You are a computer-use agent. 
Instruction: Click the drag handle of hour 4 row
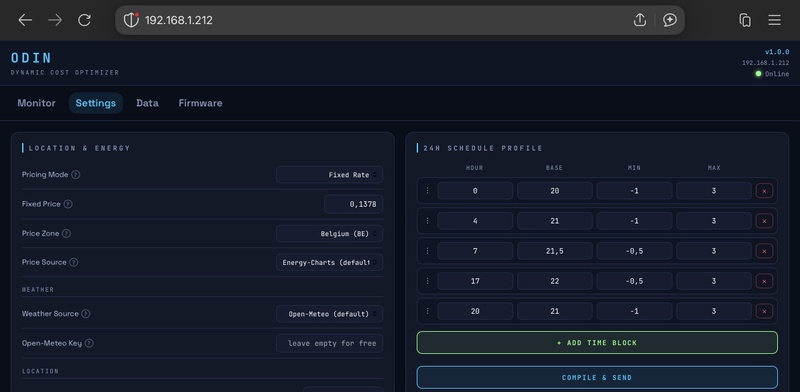pyautogui.click(x=428, y=221)
